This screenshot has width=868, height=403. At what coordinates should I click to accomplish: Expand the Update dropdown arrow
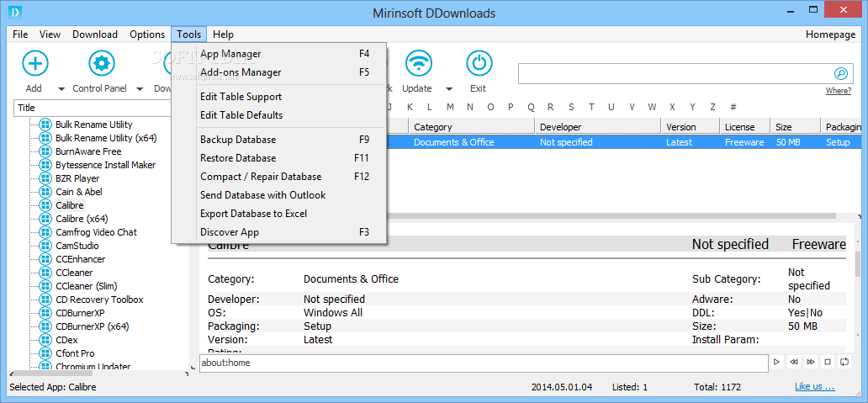tap(449, 88)
